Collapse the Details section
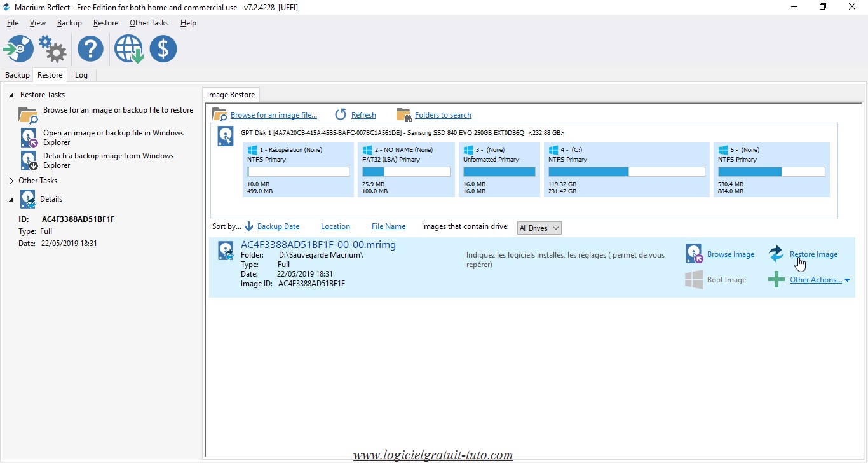 pyautogui.click(x=11, y=199)
